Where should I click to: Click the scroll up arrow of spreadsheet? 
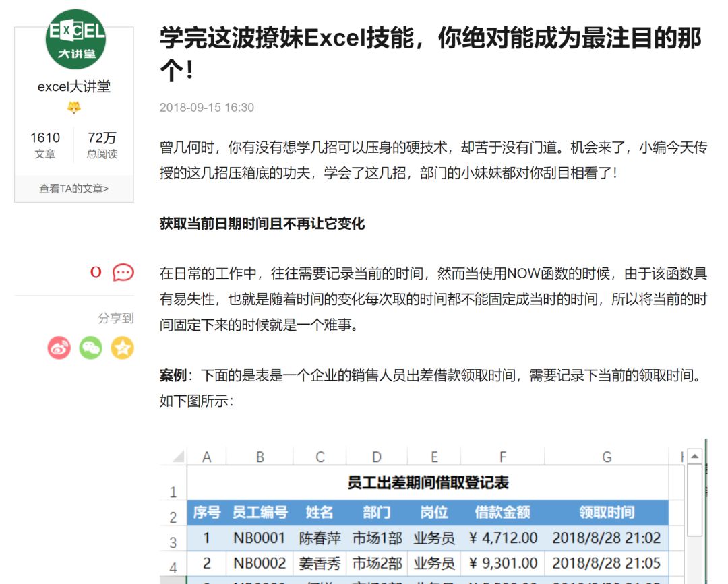point(694,457)
